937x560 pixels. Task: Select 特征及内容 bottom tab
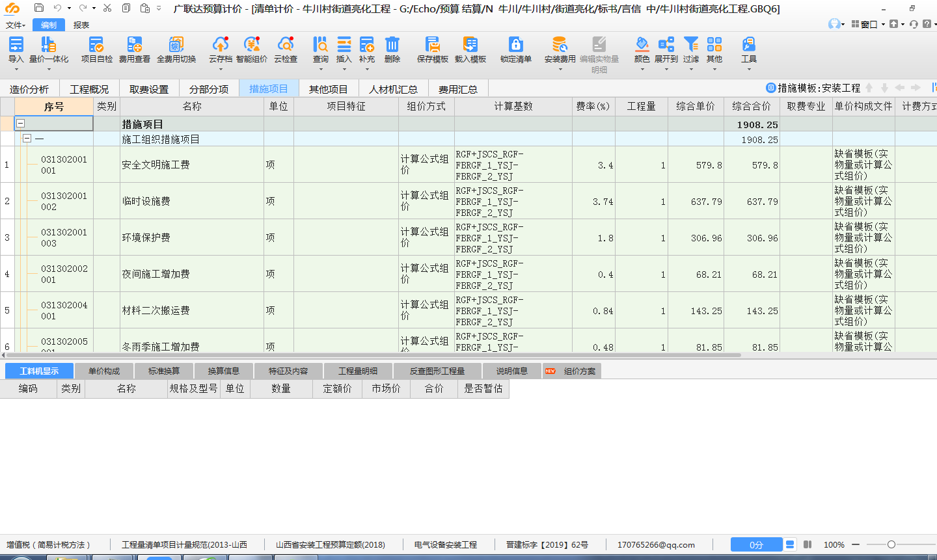pyautogui.click(x=288, y=371)
